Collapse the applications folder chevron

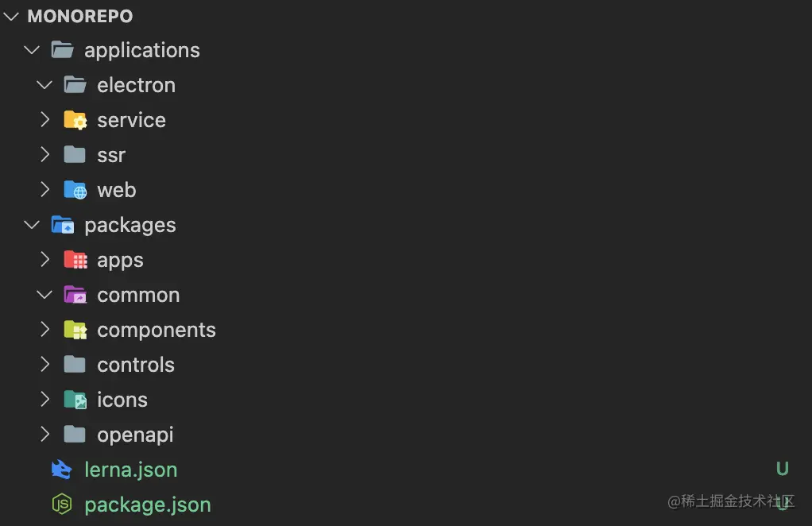tap(32, 50)
